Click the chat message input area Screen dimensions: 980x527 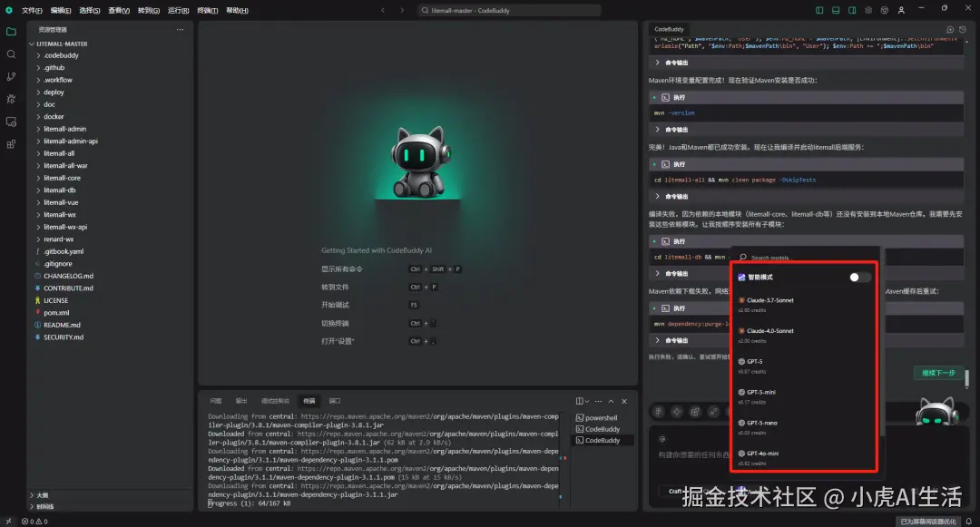(694, 455)
